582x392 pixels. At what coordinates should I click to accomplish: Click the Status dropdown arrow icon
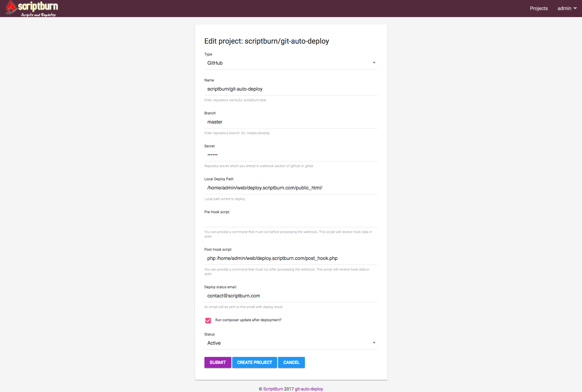(374, 343)
